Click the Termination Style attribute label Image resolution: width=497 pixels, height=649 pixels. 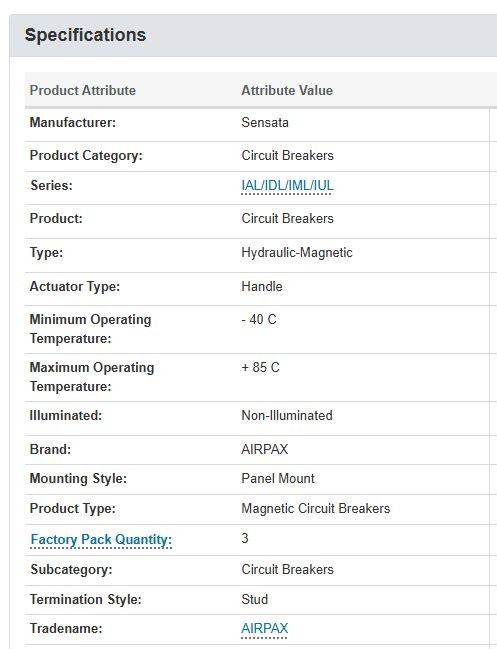click(x=86, y=599)
